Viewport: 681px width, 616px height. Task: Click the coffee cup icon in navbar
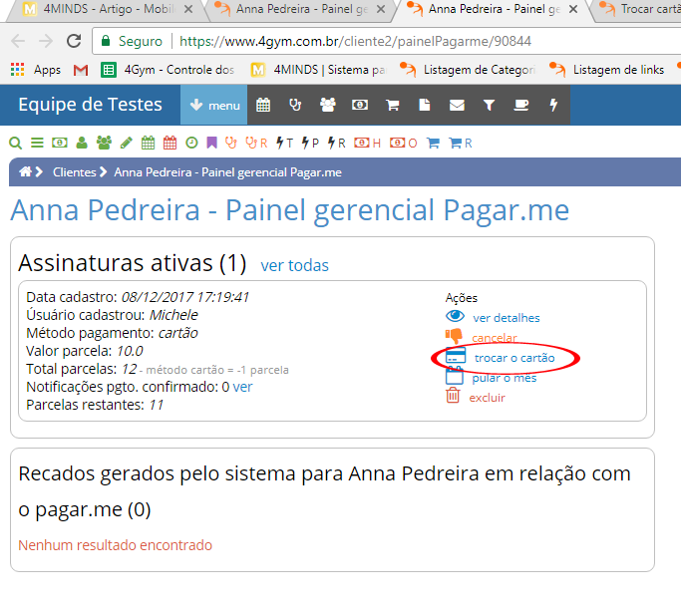click(521, 105)
